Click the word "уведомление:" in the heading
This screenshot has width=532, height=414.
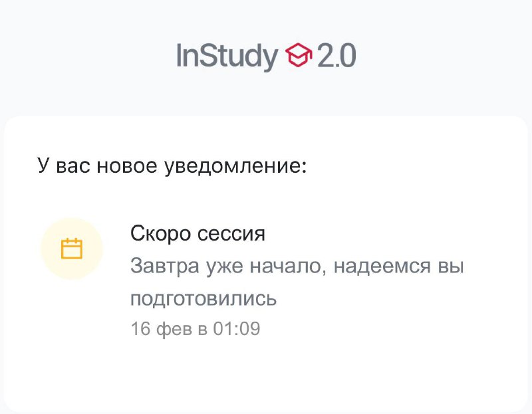click(235, 165)
